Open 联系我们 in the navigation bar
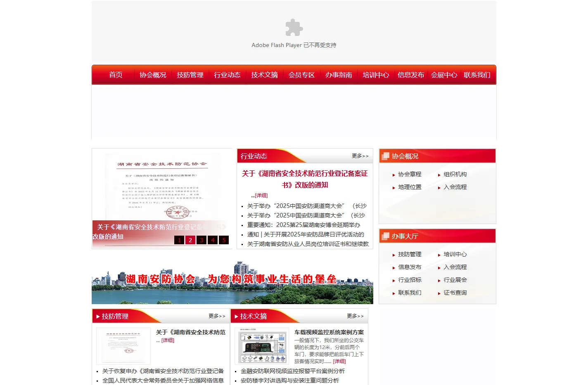The width and height of the screenshot is (588, 385). coord(477,75)
